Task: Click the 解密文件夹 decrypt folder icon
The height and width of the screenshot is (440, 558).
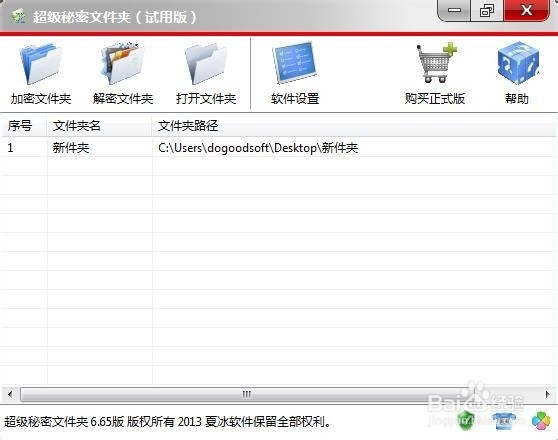Action: pyautogui.click(x=123, y=64)
